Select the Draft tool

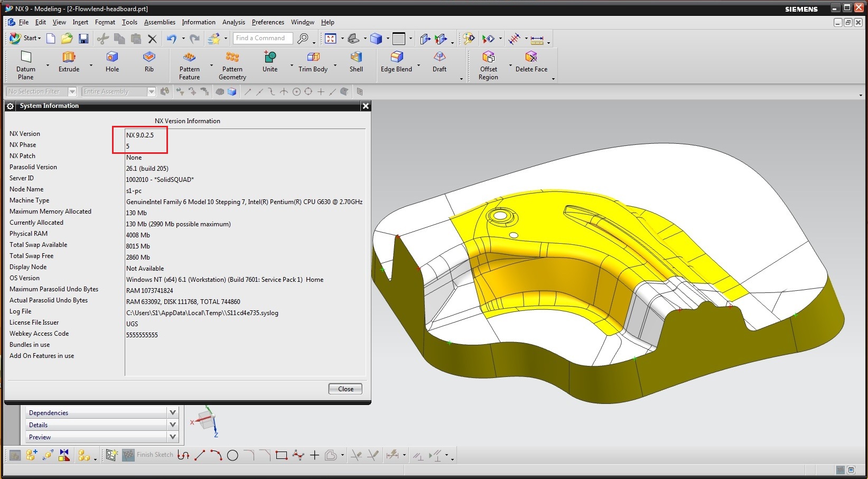point(440,61)
